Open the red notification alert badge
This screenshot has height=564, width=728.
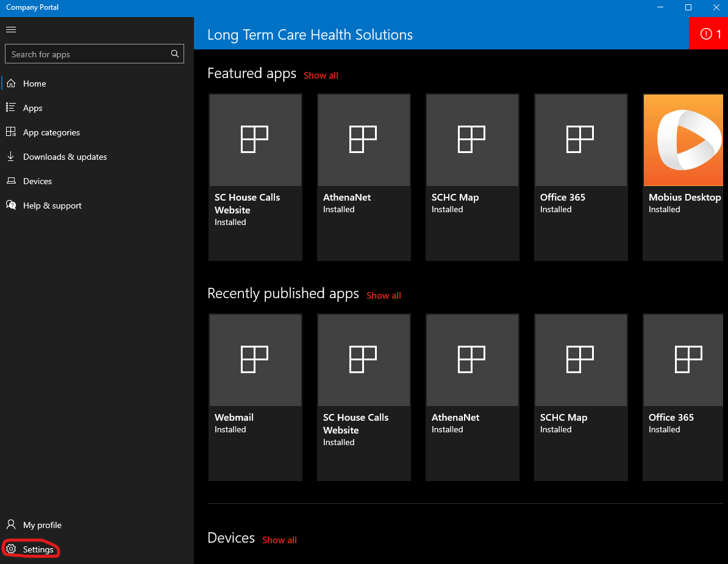coord(708,34)
